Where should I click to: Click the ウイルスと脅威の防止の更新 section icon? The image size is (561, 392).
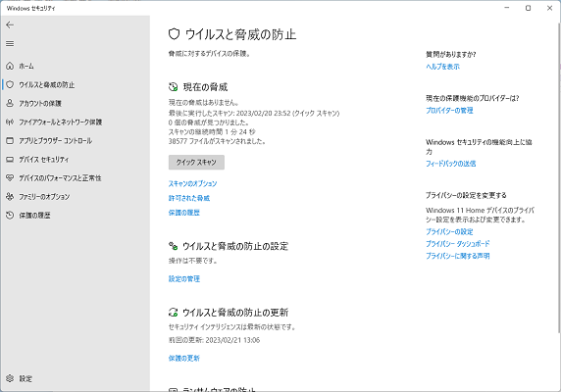coord(174,313)
